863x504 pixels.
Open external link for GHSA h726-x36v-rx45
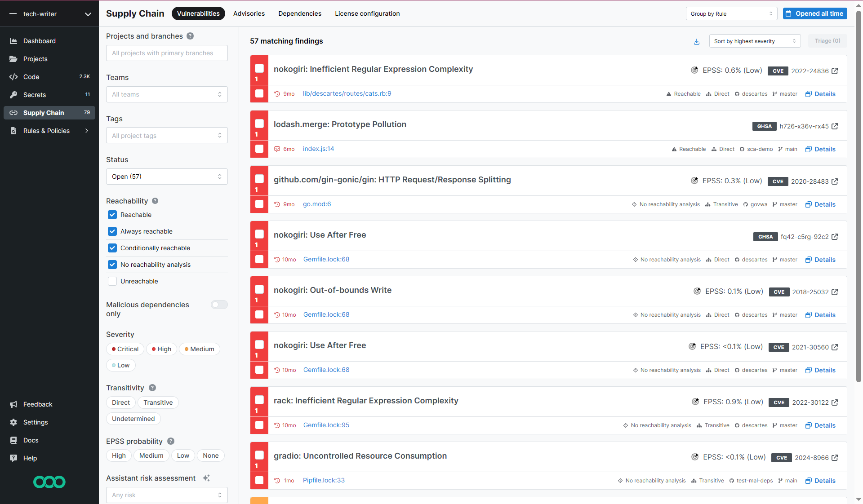click(835, 126)
